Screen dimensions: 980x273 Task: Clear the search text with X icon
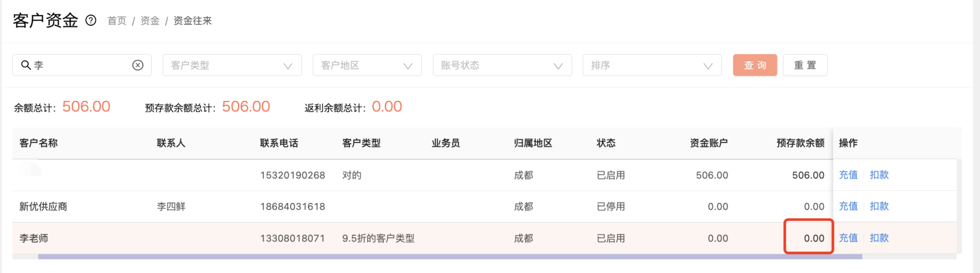tap(138, 65)
